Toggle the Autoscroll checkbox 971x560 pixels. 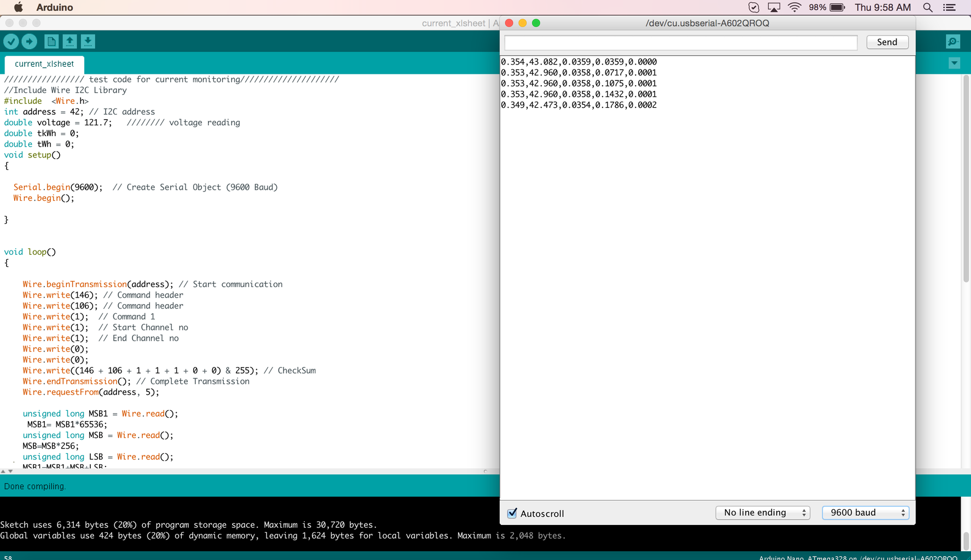point(512,513)
